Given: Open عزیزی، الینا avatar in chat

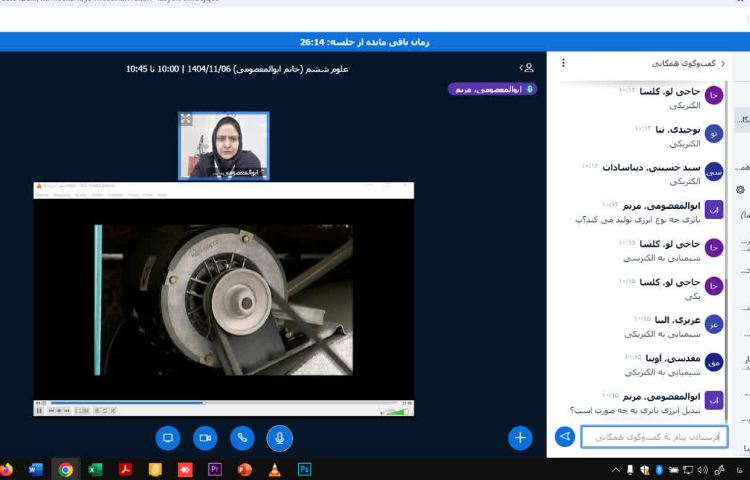Looking at the screenshot, I should coord(714,324).
